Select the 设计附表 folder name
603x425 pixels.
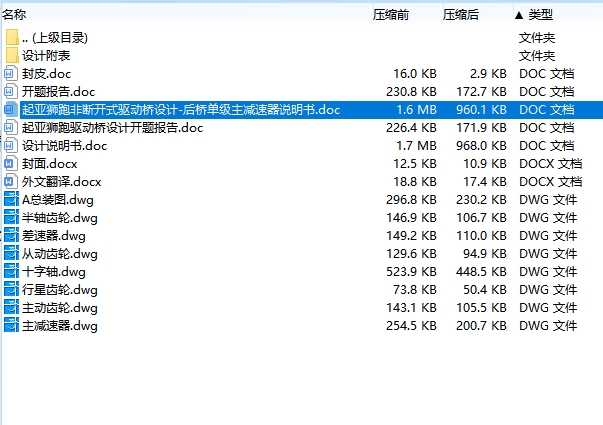click(46, 56)
